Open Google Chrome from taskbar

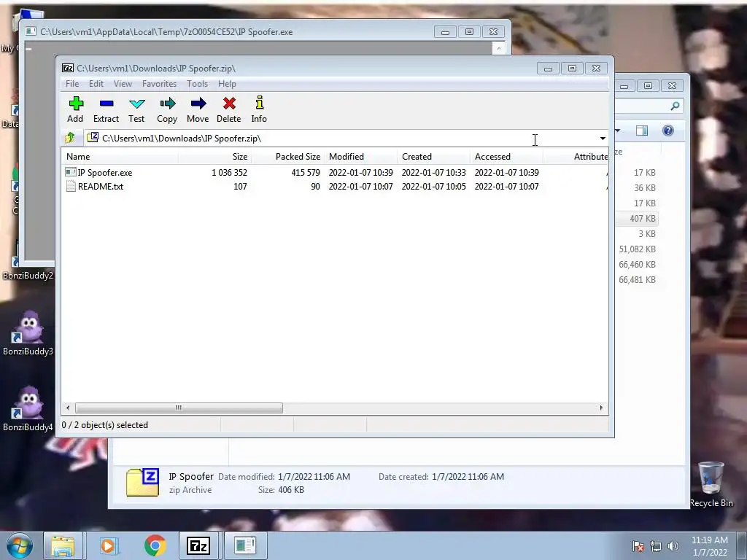155,545
